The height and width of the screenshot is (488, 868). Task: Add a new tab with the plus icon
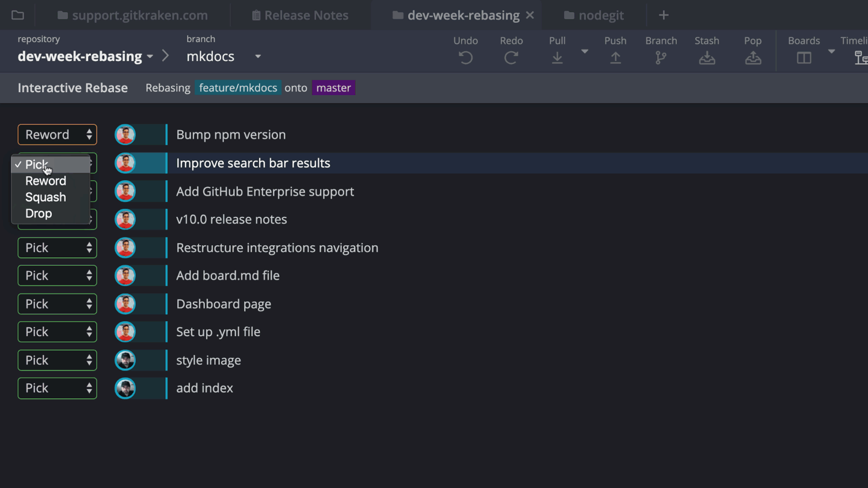tap(664, 15)
